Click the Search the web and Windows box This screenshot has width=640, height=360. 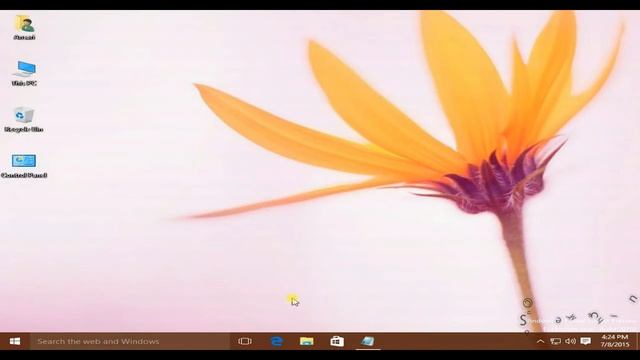coord(130,341)
